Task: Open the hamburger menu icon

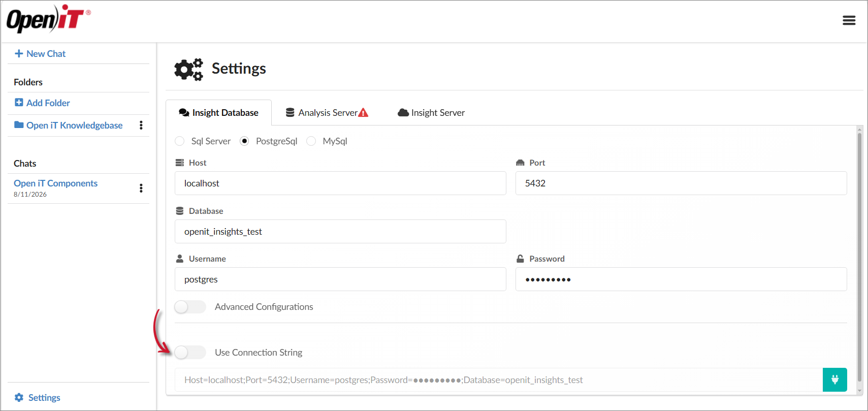Action: click(x=849, y=20)
